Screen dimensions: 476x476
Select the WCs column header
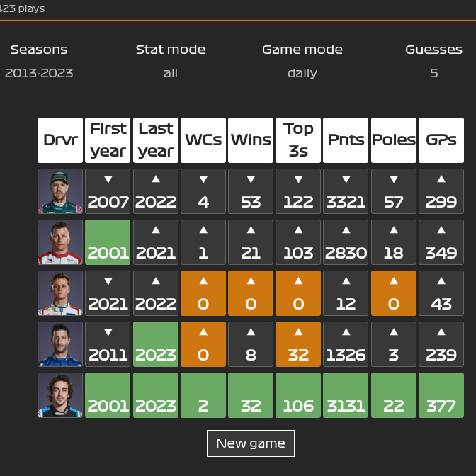(x=203, y=140)
